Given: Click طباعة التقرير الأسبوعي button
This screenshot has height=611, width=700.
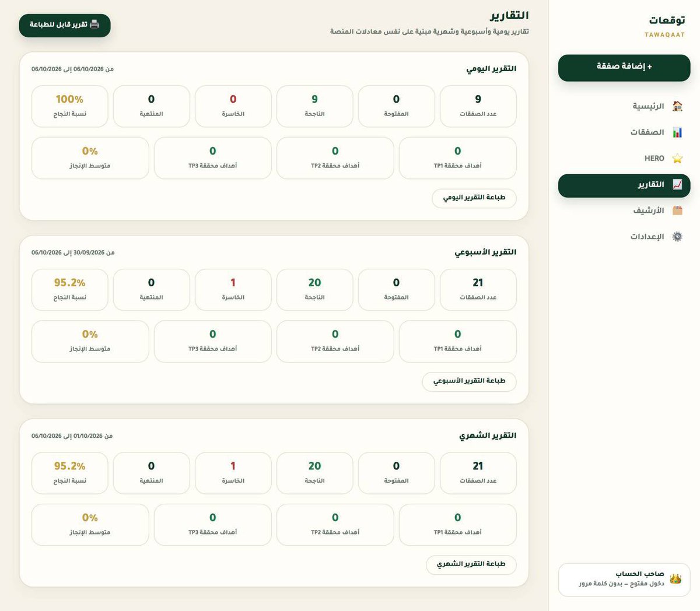Looking at the screenshot, I should [470, 381].
